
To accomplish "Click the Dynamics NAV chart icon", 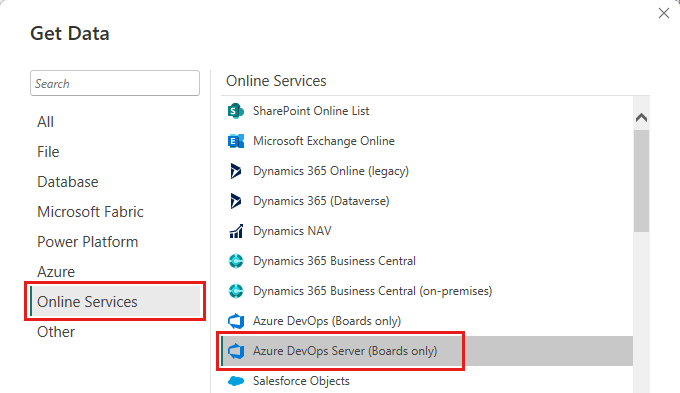I will pyautogui.click(x=236, y=231).
